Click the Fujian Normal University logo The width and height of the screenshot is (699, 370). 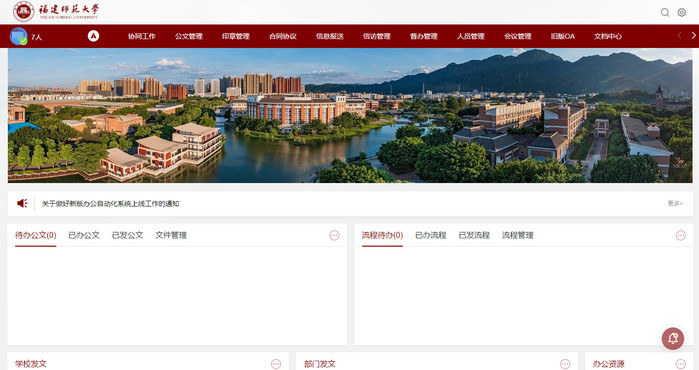coord(56,11)
